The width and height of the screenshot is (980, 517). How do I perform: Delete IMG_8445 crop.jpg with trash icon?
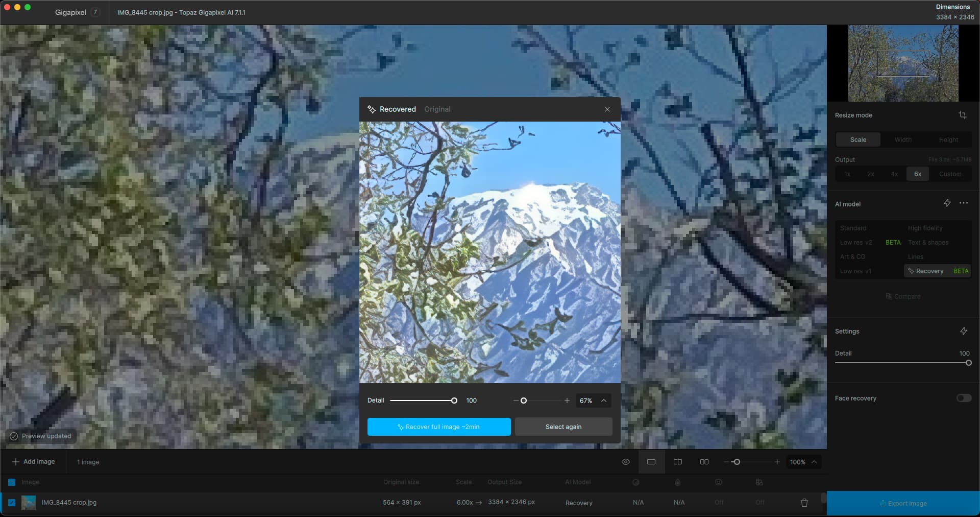pyautogui.click(x=804, y=503)
